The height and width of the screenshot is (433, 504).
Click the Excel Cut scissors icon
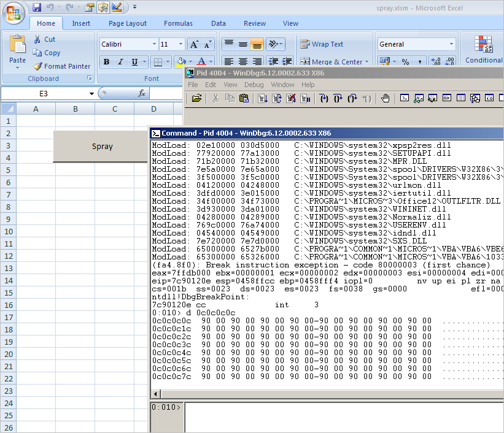pos(38,39)
